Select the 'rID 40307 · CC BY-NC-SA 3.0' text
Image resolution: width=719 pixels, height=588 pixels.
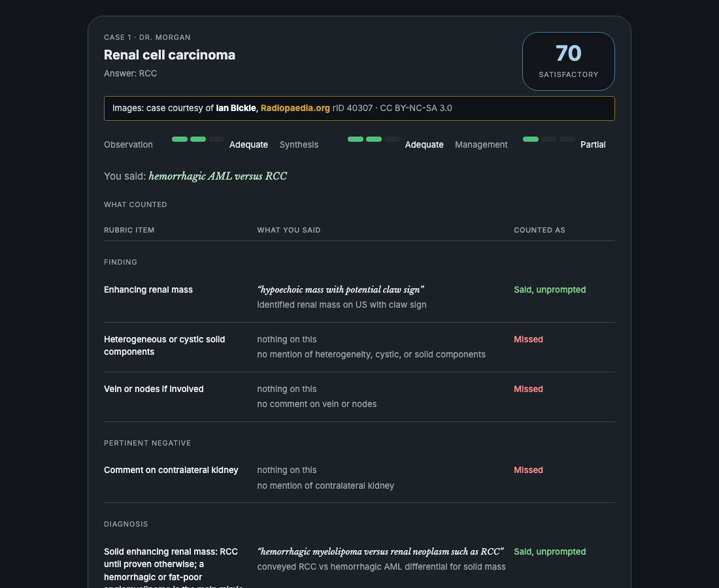tap(392, 108)
